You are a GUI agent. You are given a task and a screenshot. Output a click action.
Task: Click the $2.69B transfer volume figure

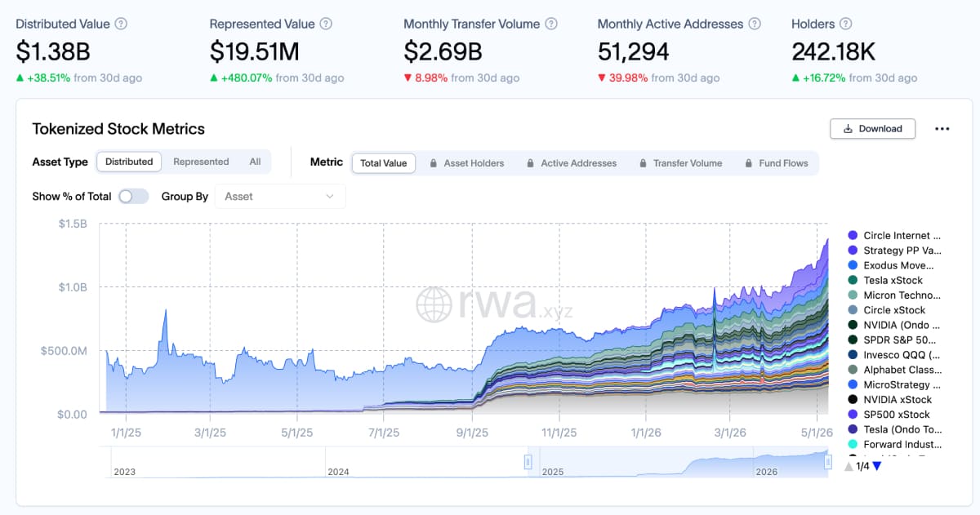coord(443,52)
